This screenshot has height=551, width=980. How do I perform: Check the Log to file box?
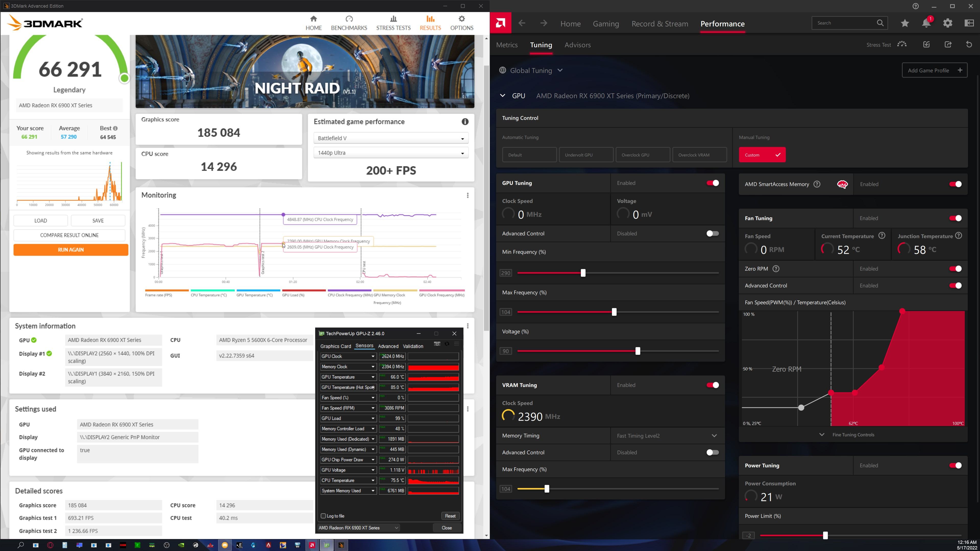point(323,516)
